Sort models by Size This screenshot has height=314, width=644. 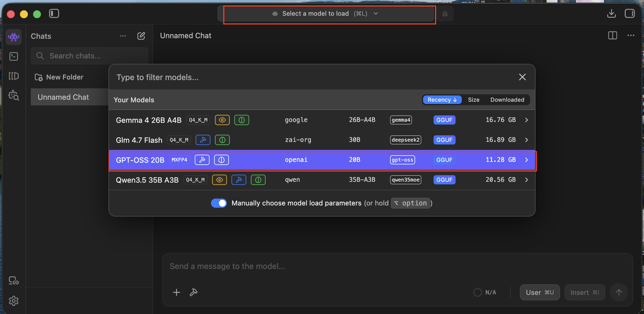click(474, 100)
